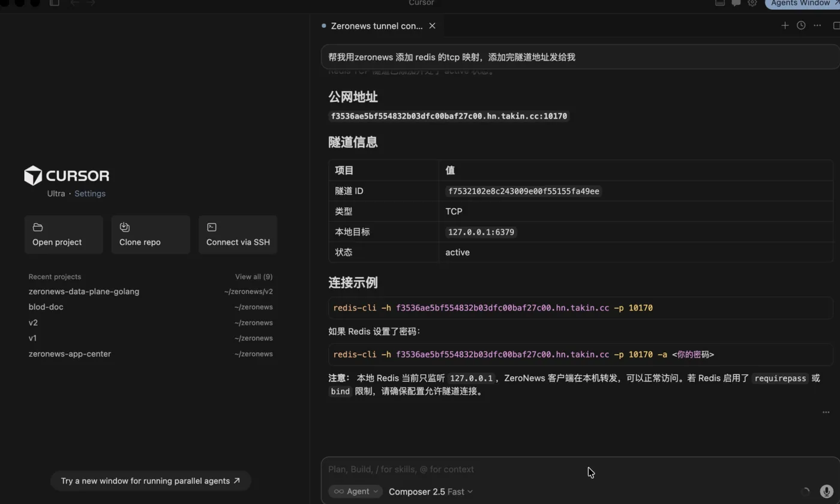Click the microphone voice input icon
840x504 pixels.
tap(826, 491)
